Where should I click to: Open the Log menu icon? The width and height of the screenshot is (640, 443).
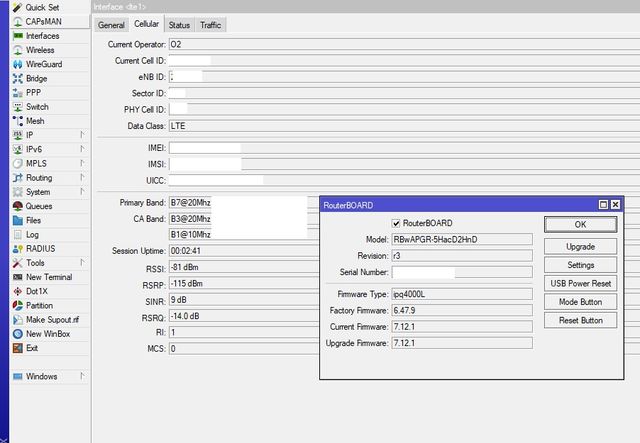click(x=18, y=234)
